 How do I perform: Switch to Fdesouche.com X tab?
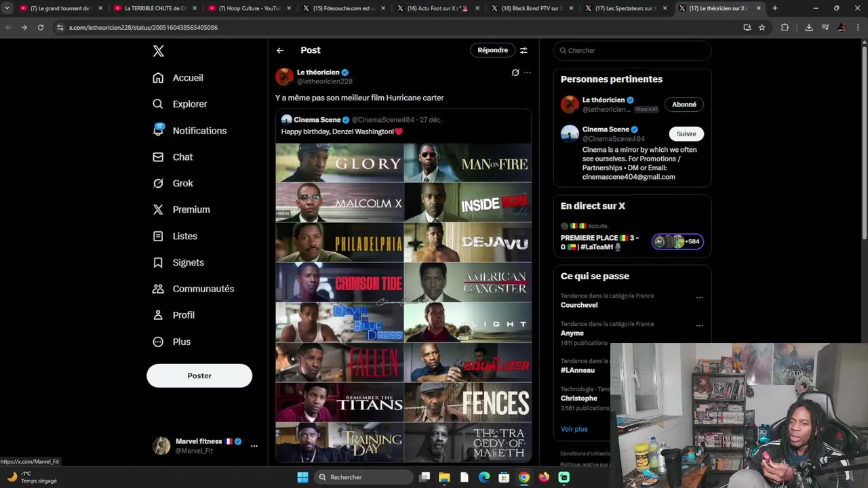342,8
